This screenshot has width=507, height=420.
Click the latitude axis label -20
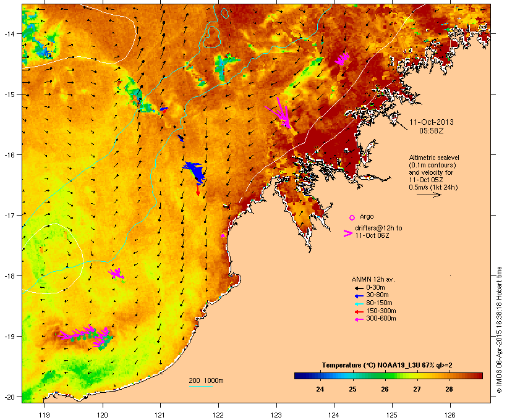point(9,397)
